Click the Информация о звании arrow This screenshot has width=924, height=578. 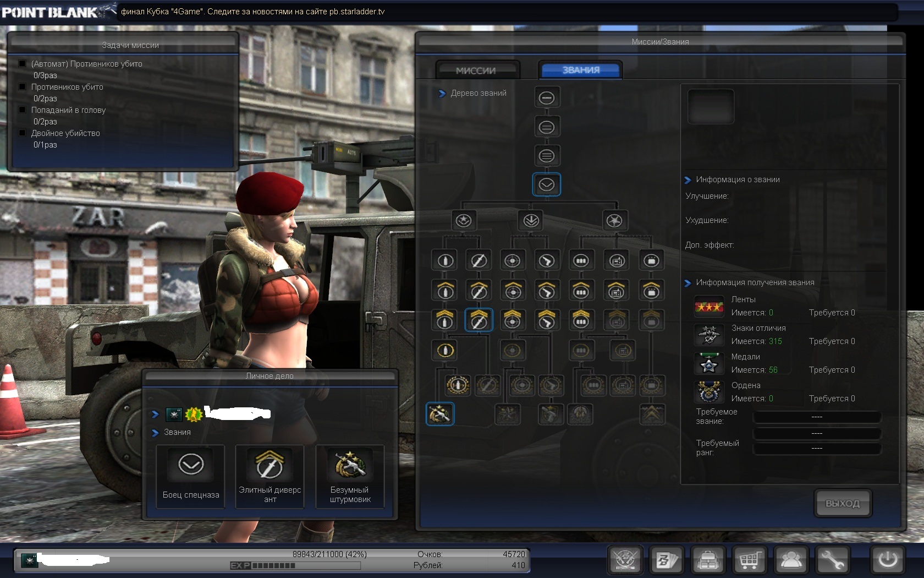coord(687,180)
